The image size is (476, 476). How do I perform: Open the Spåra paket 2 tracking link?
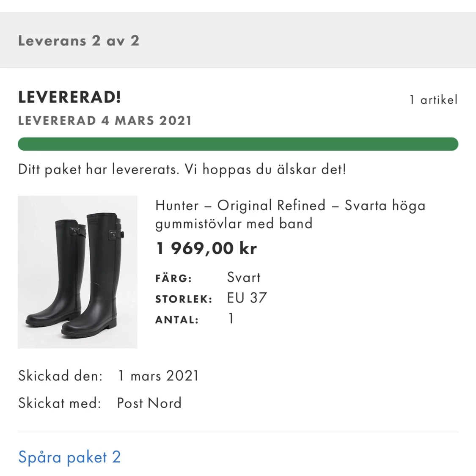point(69,457)
